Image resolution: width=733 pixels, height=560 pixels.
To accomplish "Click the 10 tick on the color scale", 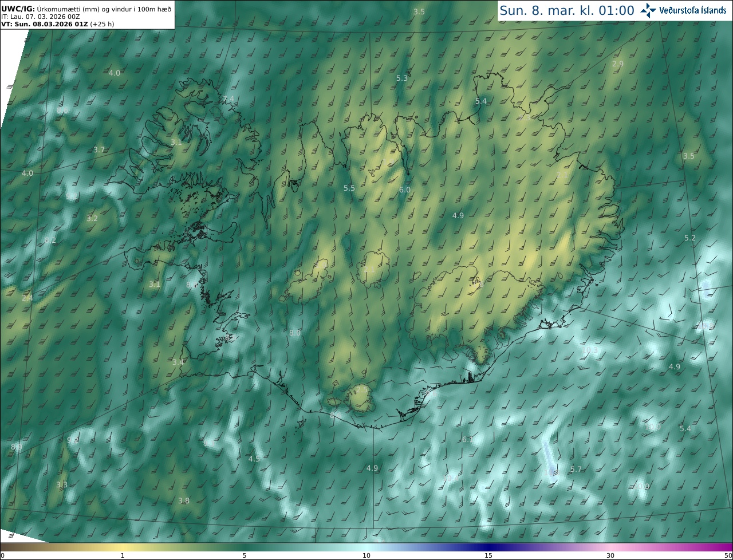I will click(x=366, y=555).
